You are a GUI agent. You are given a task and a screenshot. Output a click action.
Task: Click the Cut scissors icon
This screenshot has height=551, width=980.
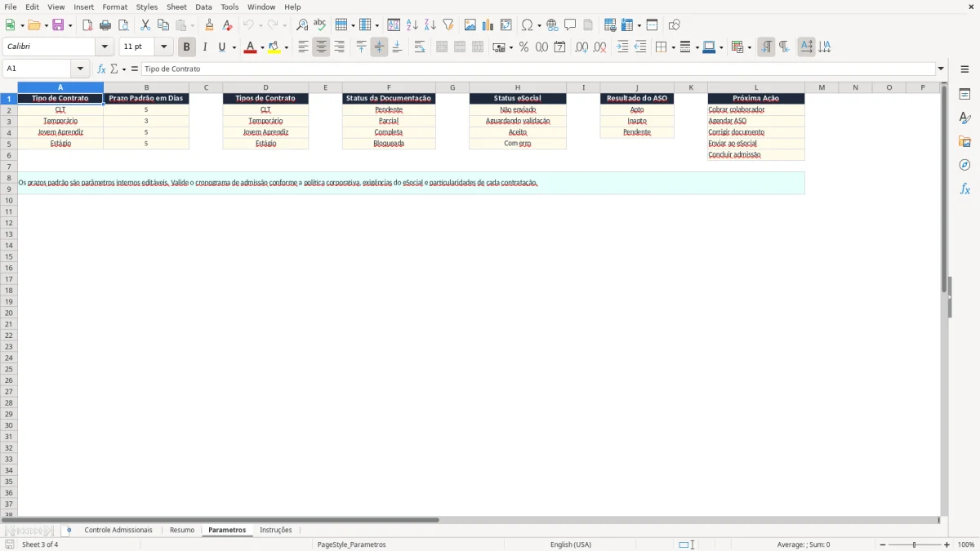[x=145, y=25]
